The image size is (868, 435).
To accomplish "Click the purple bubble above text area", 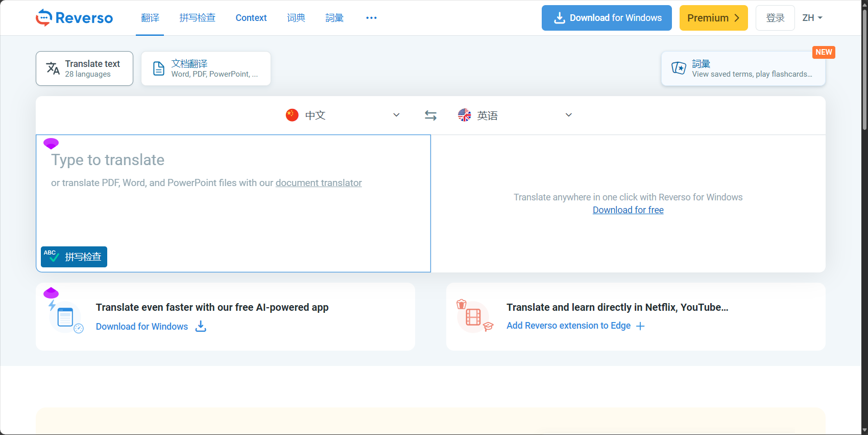I will [51, 143].
